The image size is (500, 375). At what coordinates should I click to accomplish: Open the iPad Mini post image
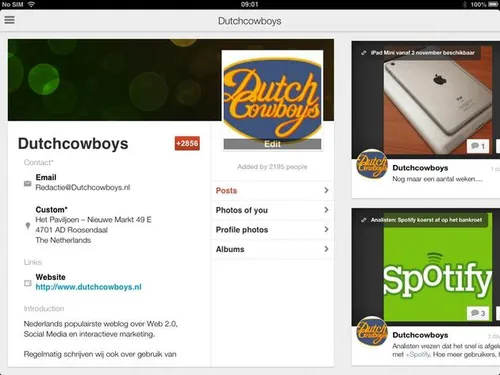pyautogui.click(x=437, y=100)
